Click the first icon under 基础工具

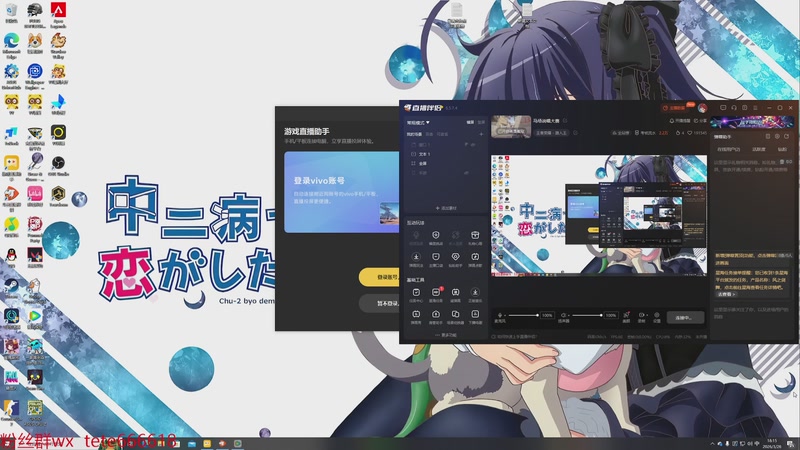(416, 292)
